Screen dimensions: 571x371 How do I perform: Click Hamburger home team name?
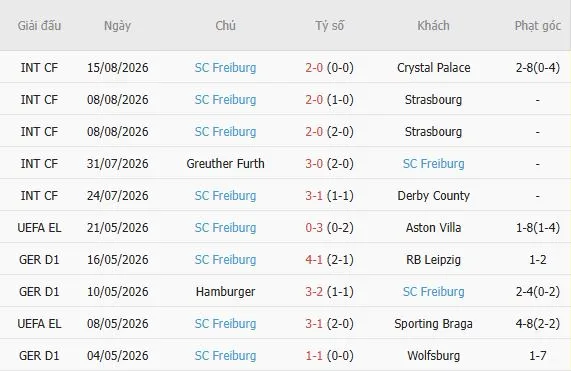[x=225, y=292]
